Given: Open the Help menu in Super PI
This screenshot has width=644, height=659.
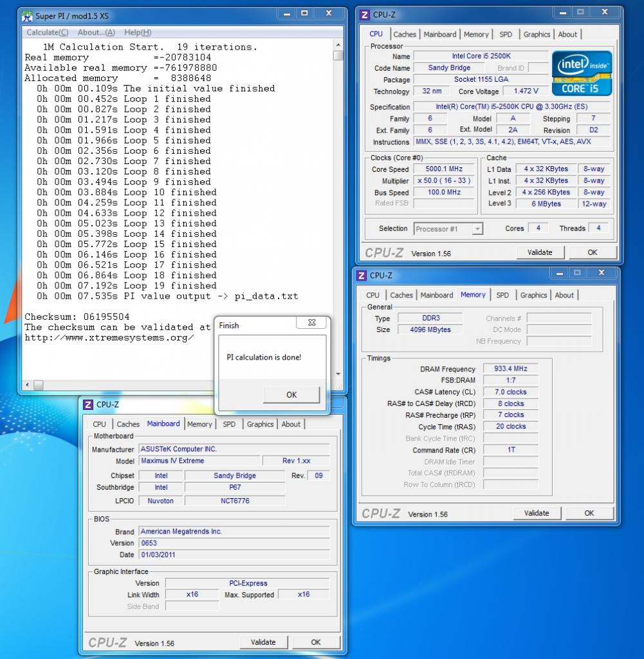Looking at the screenshot, I should [138, 32].
